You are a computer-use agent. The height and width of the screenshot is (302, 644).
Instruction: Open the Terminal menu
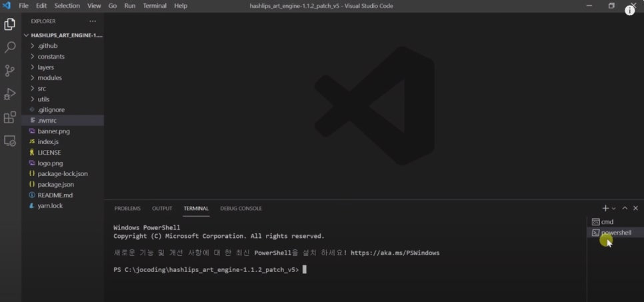click(x=155, y=6)
